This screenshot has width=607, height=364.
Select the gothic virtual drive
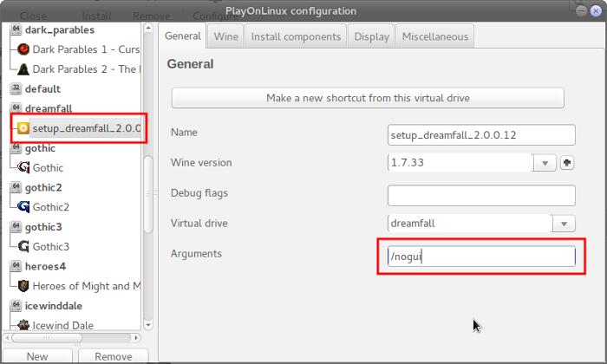point(40,148)
